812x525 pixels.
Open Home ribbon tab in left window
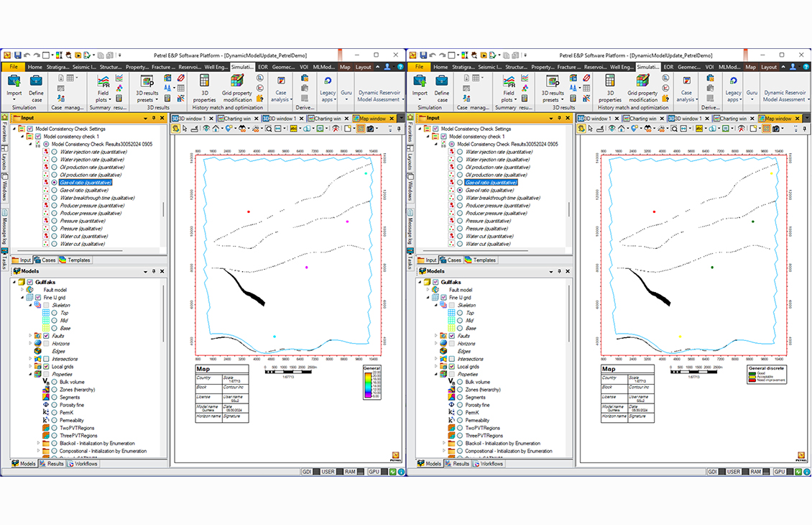pos(34,67)
